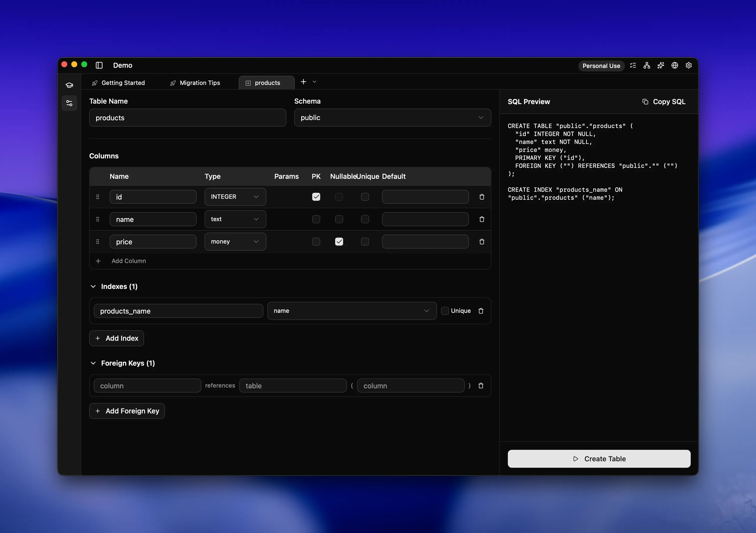Remove the foreign key row trash icon
Screen dimensions: 756x533
point(481,386)
